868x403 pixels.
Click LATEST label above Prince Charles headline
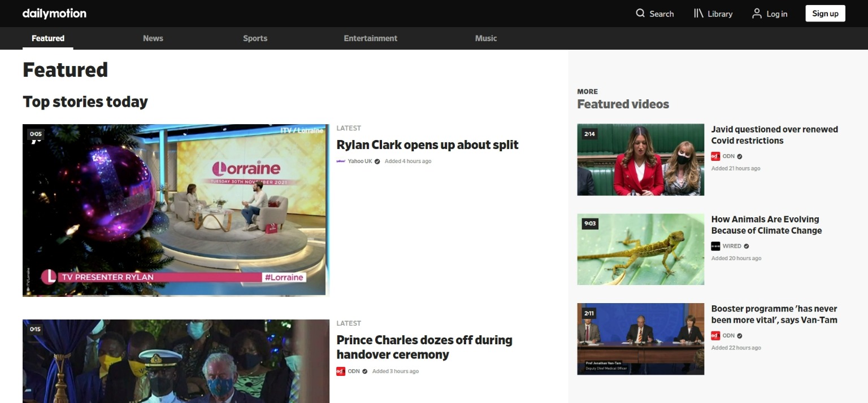click(349, 323)
